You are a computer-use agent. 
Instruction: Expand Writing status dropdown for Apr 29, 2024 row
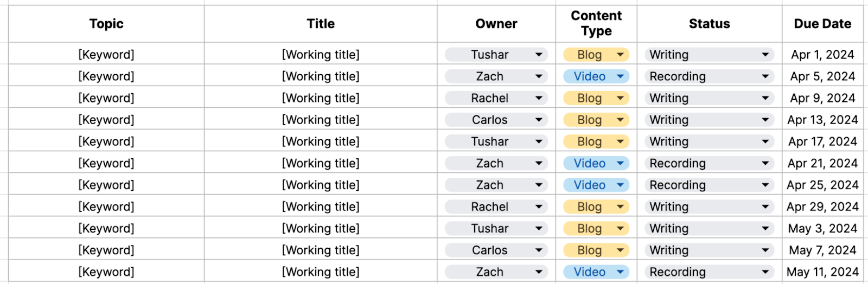(x=765, y=206)
